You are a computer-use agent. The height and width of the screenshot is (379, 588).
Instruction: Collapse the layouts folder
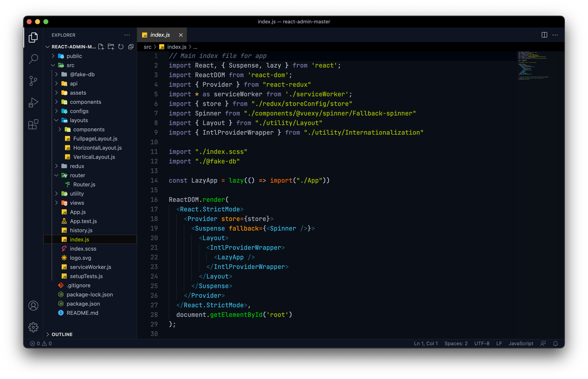coord(79,120)
